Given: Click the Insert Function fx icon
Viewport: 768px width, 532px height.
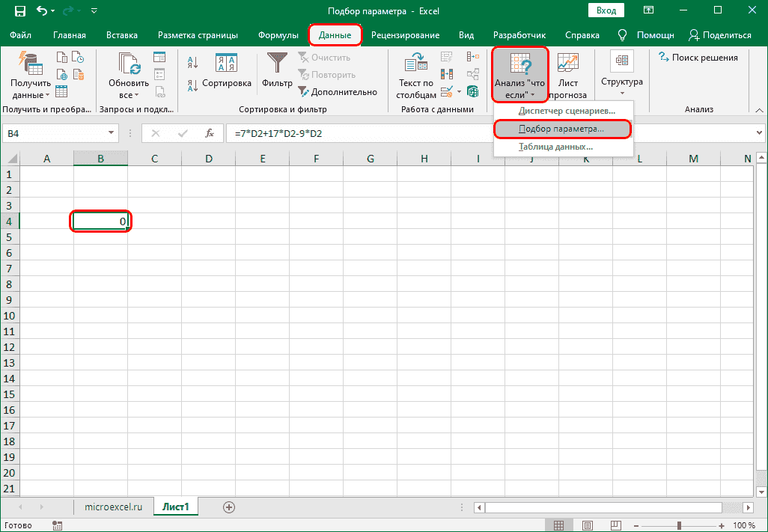Looking at the screenshot, I should click(x=210, y=133).
